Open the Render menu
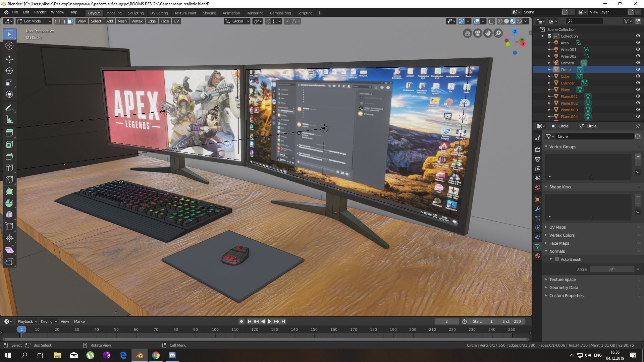Screen dimensions: 644x362 click(x=40, y=12)
